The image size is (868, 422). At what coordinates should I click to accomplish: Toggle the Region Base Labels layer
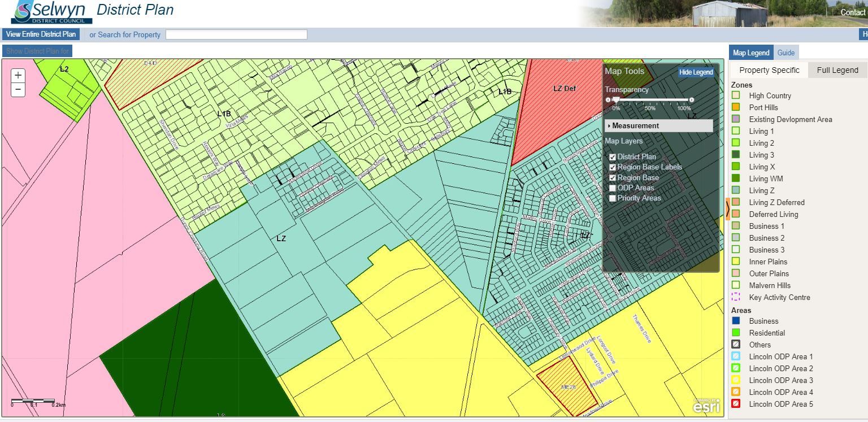point(613,167)
